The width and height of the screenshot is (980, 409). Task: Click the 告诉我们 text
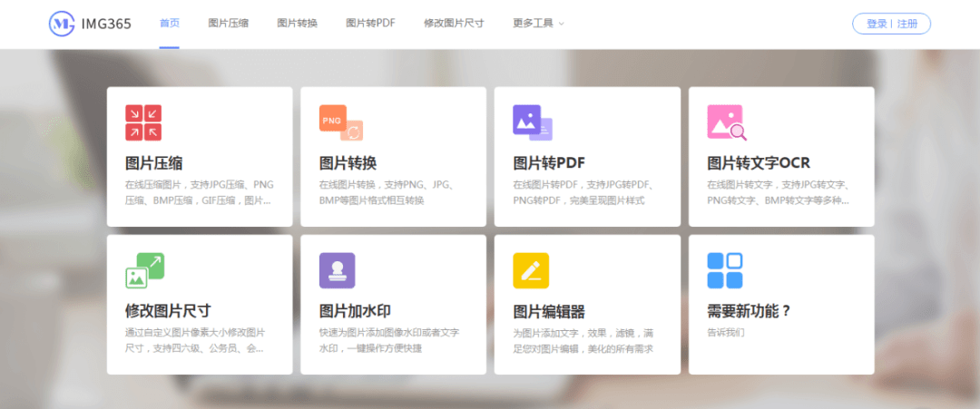(x=726, y=332)
